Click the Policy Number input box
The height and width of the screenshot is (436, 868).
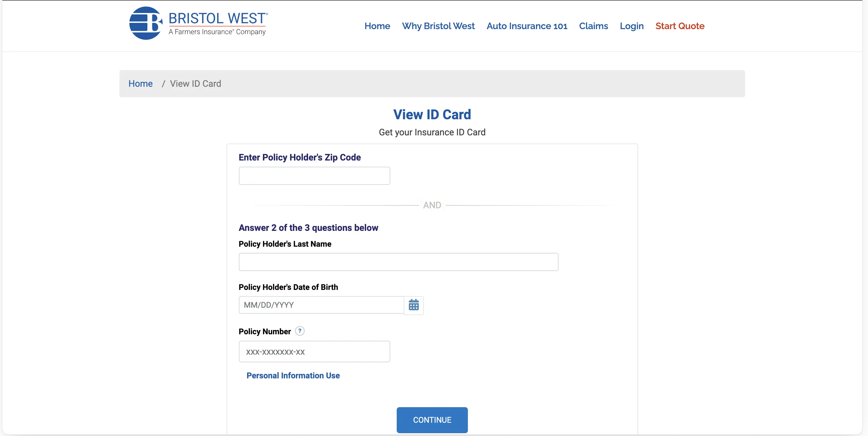[314, 352]
